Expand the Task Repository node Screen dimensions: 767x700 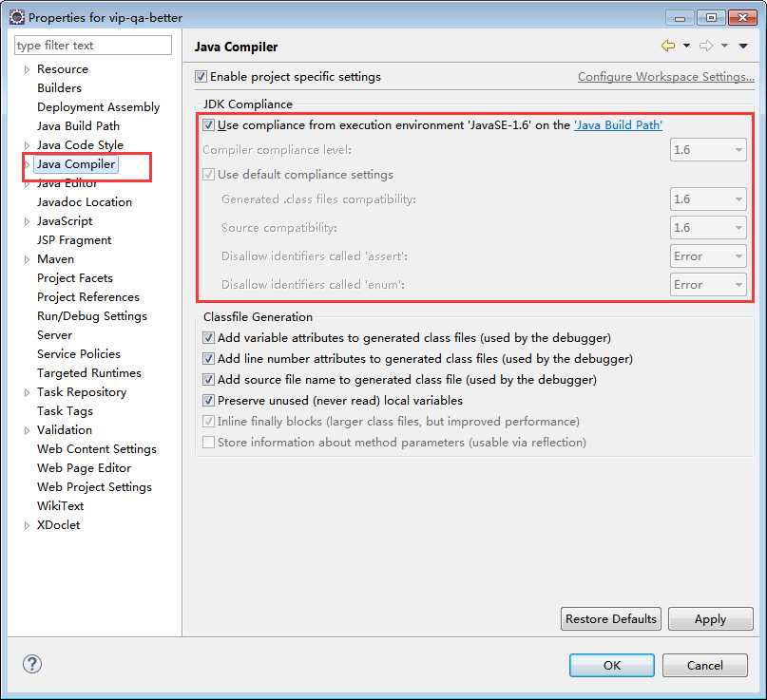[x=27, y=392]
